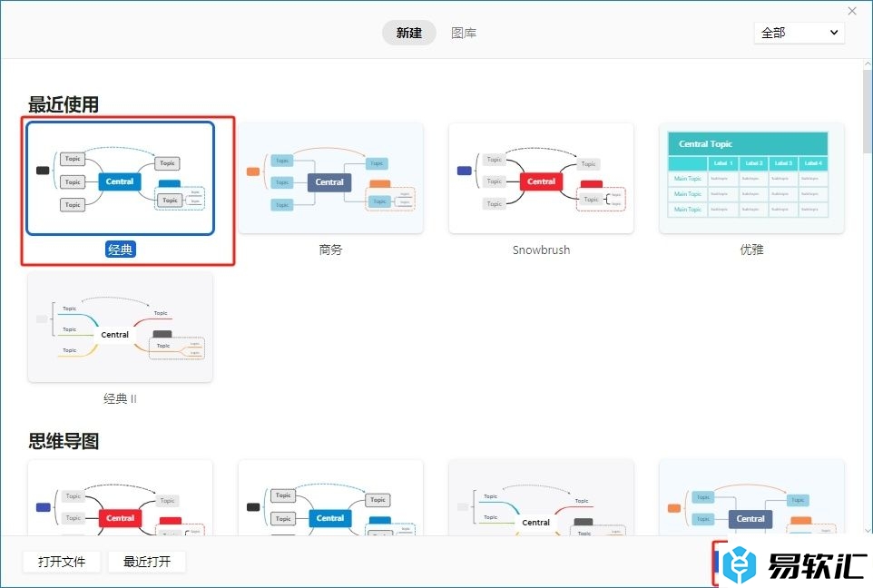Image resolution: width=873 pixels, height=588 pixels.
Task: Click the 优雅 template label
Action: click(x=751, y=250)
